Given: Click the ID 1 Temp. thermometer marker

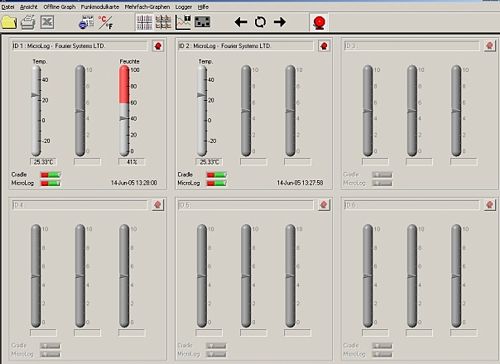Looking at the screenshot, I should click(x=35, y=95).
